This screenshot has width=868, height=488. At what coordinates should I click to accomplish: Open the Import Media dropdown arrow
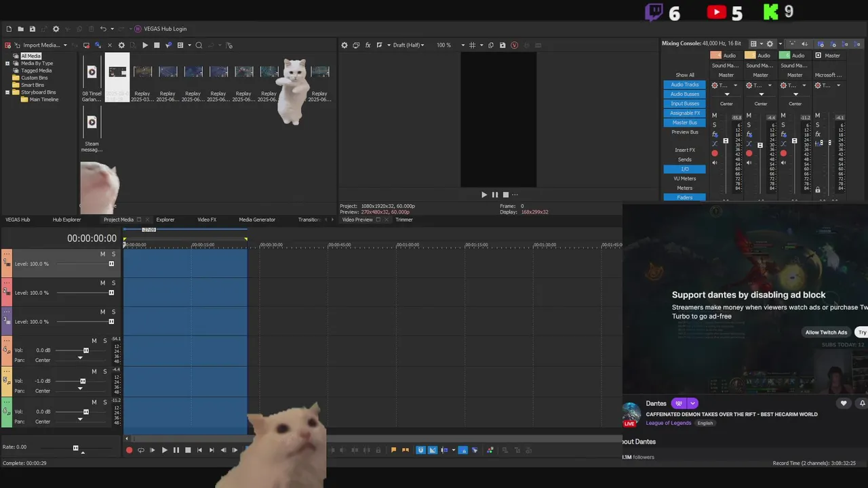(65, 45)
